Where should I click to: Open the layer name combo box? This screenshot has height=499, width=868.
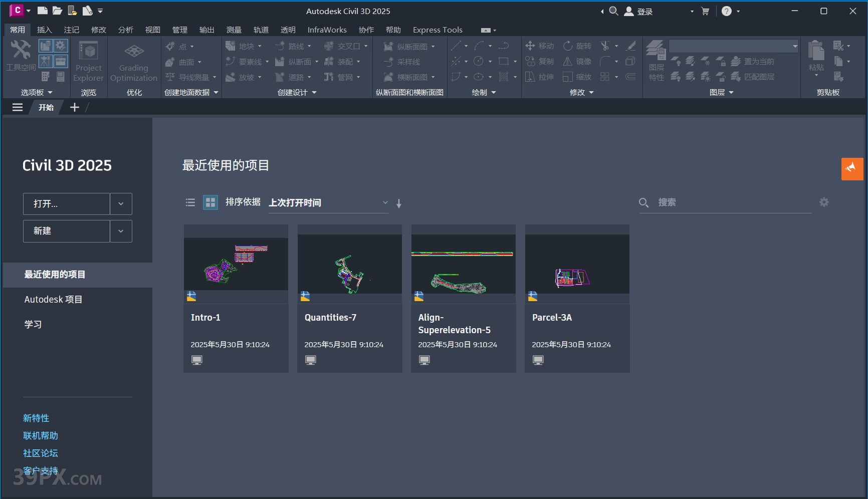tap(734, 46)
